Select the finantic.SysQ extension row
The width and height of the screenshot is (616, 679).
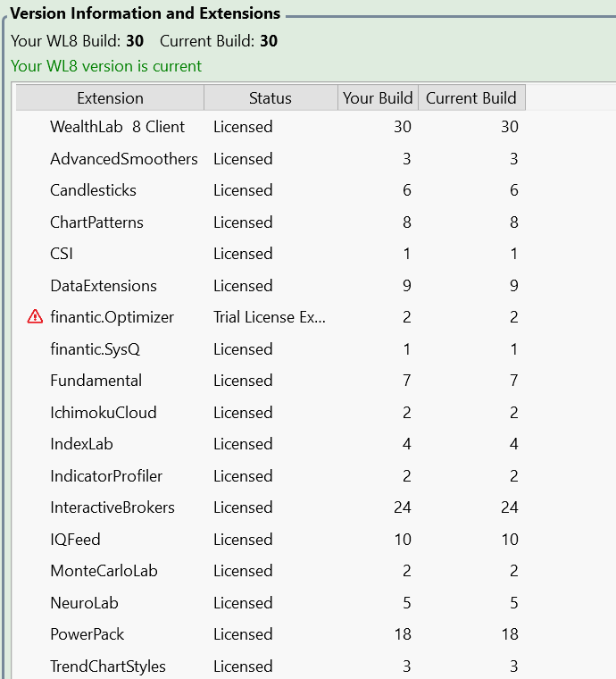click(x=95, y=349)
